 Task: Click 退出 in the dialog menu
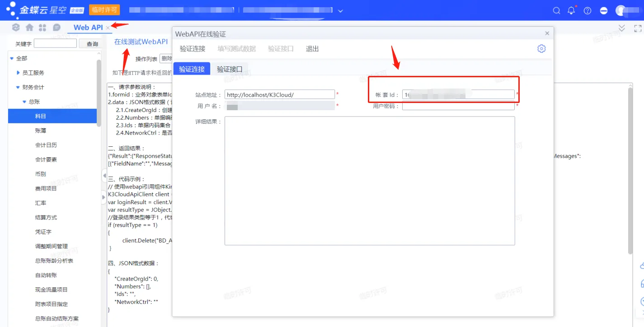click(312, 49)
